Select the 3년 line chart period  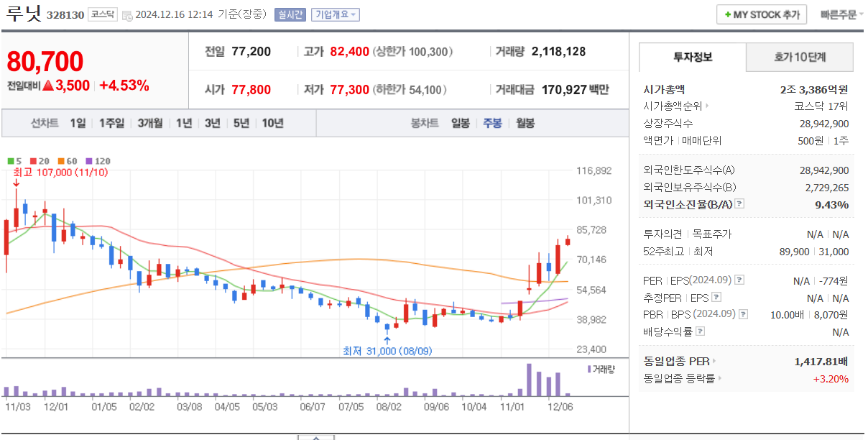coord(212,123)
